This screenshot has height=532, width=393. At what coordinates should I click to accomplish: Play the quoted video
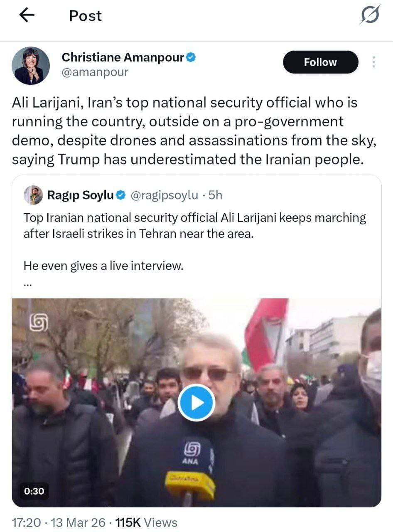click(x=196, y=402)
